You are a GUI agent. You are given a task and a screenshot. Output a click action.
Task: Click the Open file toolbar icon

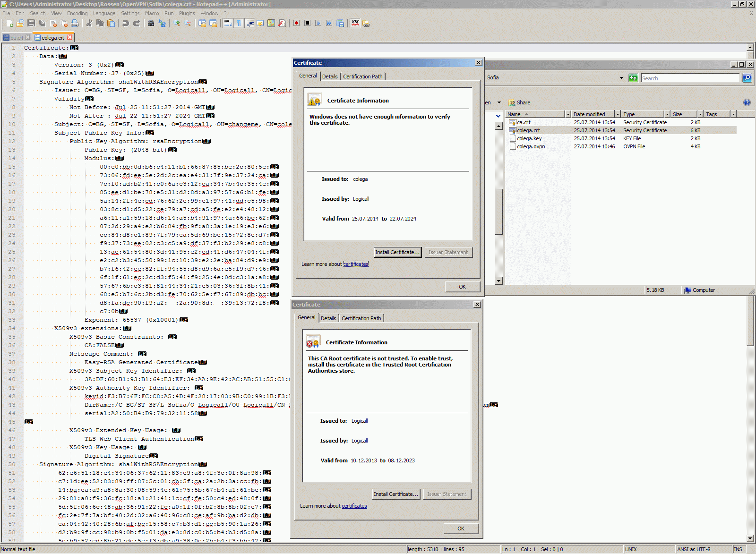20,23
